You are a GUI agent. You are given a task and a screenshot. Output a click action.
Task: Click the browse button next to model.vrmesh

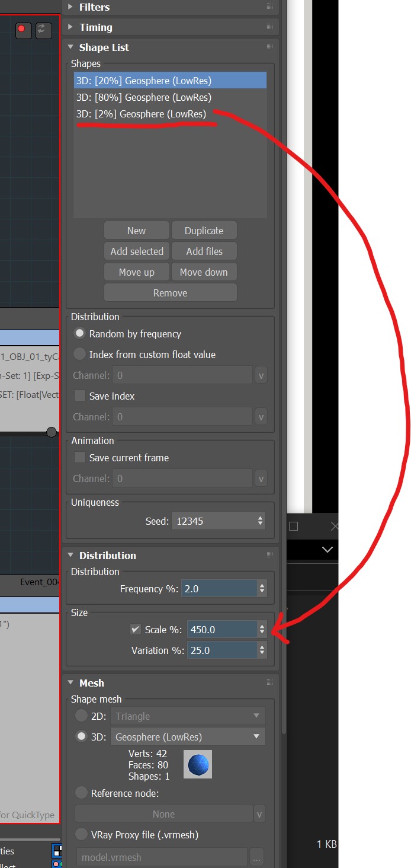pyautogui.click(x=256, y=857)
